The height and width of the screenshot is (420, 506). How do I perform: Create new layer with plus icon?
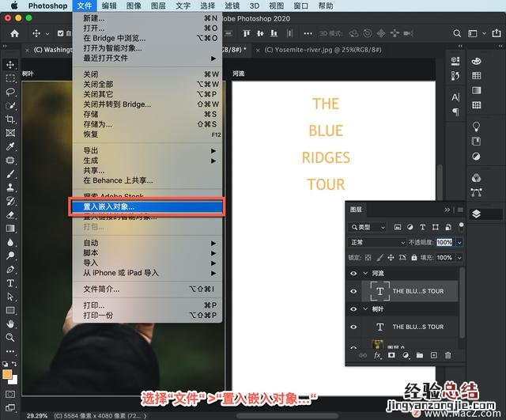[434, 355]
